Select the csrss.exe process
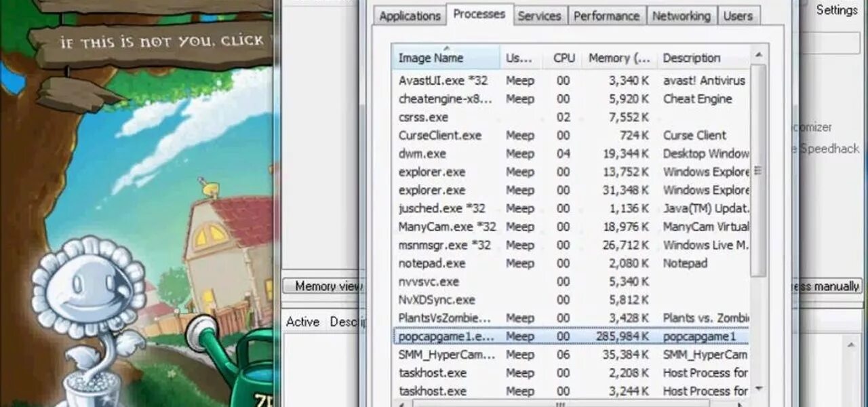 coord(571,117)
